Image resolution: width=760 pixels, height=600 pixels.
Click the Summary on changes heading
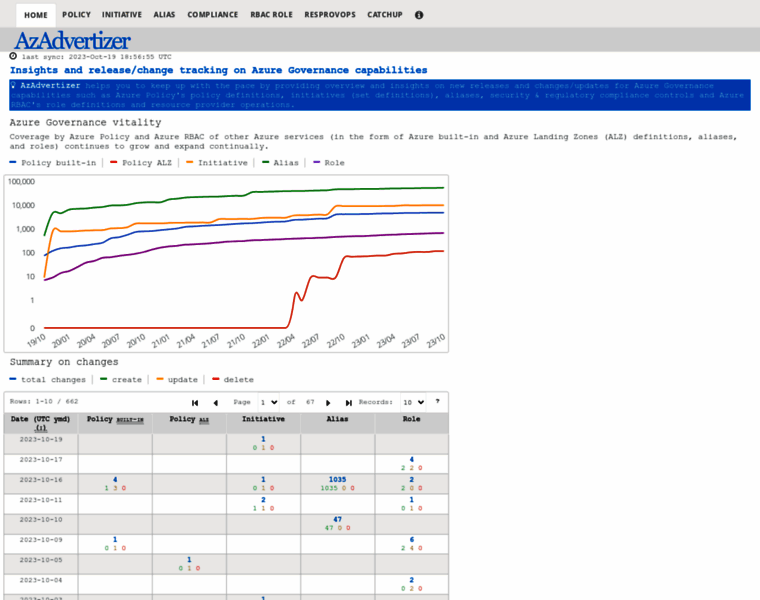coord(64,362)
